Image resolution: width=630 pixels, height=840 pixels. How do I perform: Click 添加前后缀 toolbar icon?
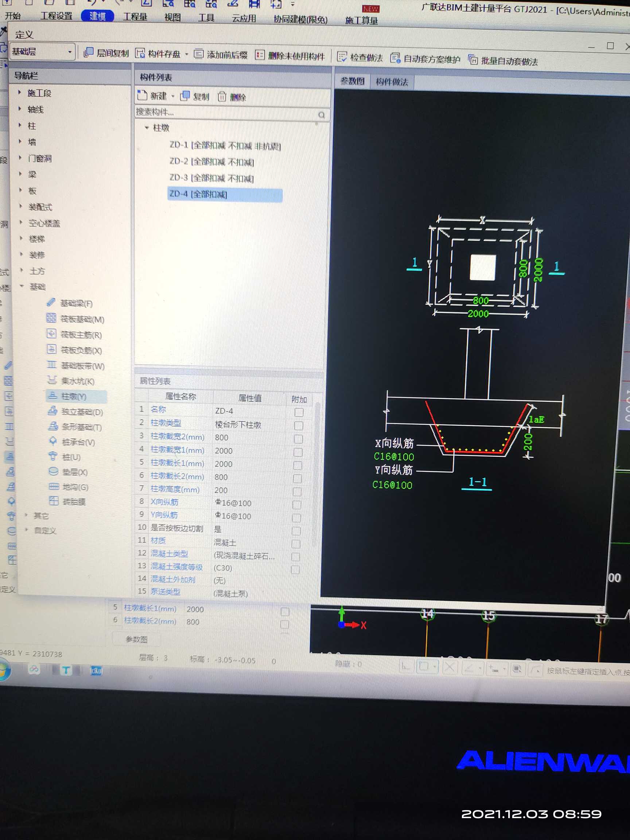(199, 54)
